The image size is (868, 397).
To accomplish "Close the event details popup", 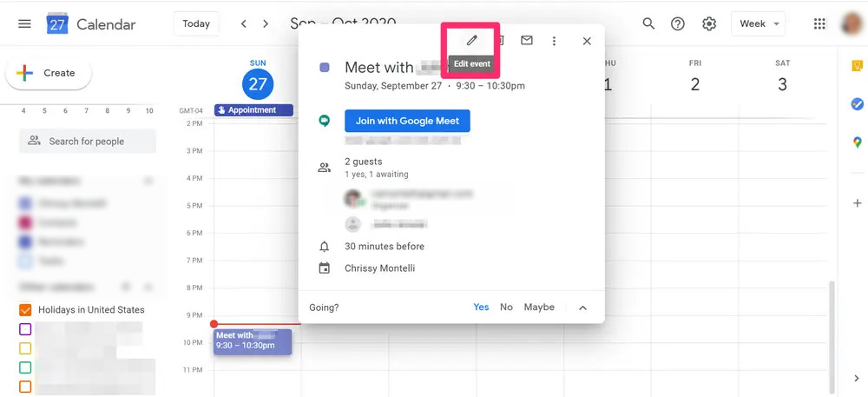I will 587,41.
